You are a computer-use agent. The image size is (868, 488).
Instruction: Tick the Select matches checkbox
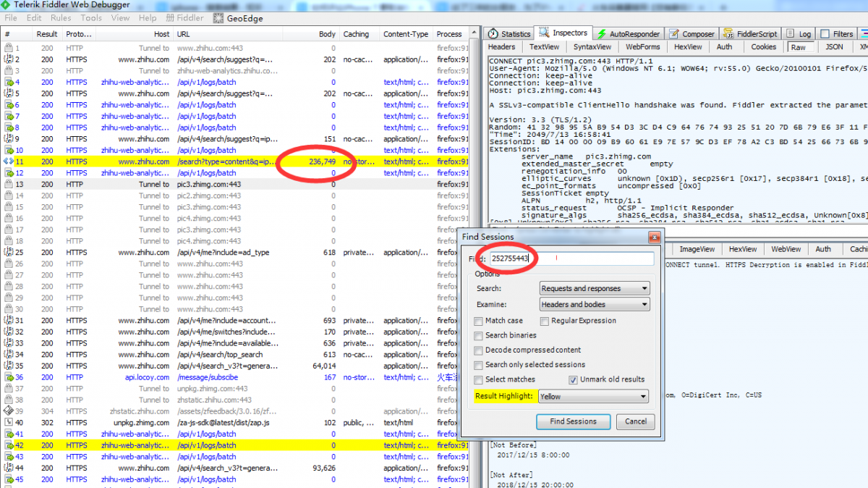478,380
